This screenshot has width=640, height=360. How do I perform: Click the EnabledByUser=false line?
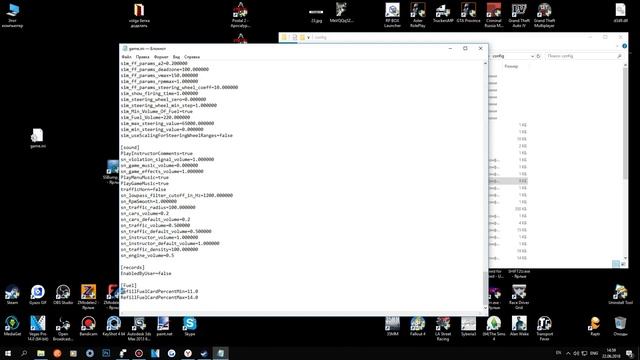(146, 273)
